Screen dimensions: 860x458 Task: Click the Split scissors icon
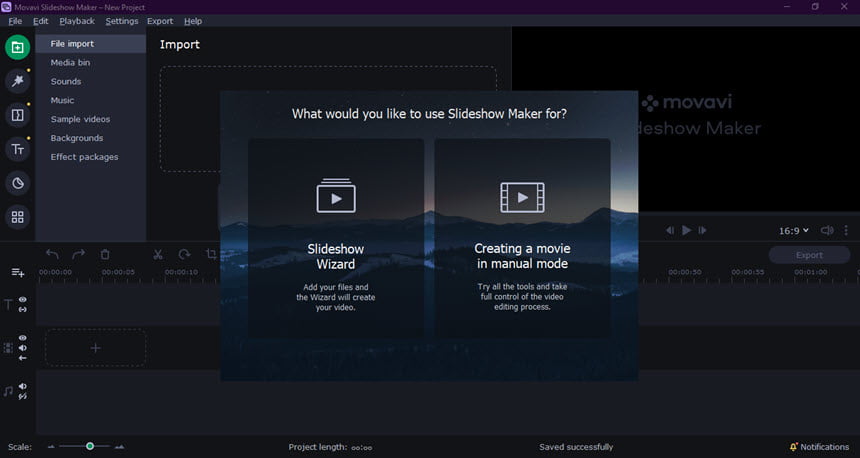[x=158, y=254]
